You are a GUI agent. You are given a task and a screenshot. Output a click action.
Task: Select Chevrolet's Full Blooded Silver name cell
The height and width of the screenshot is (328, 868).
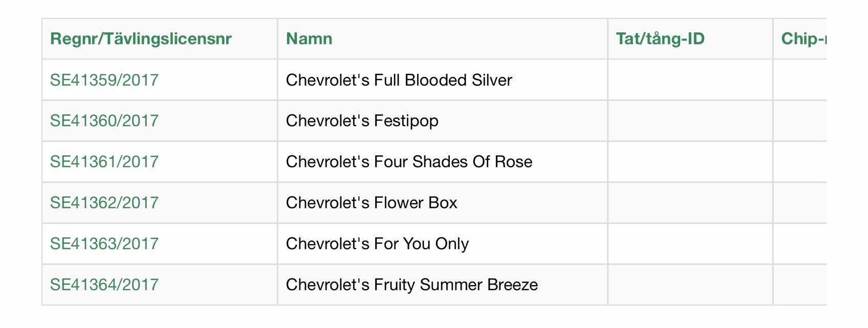click(443, 80)
